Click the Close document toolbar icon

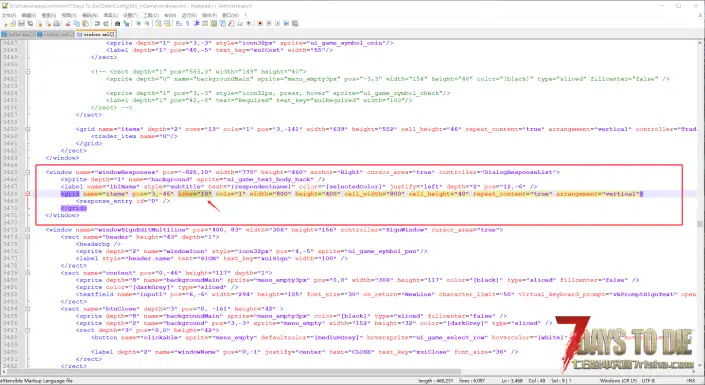pyautogui.click(x=39, y=23)
